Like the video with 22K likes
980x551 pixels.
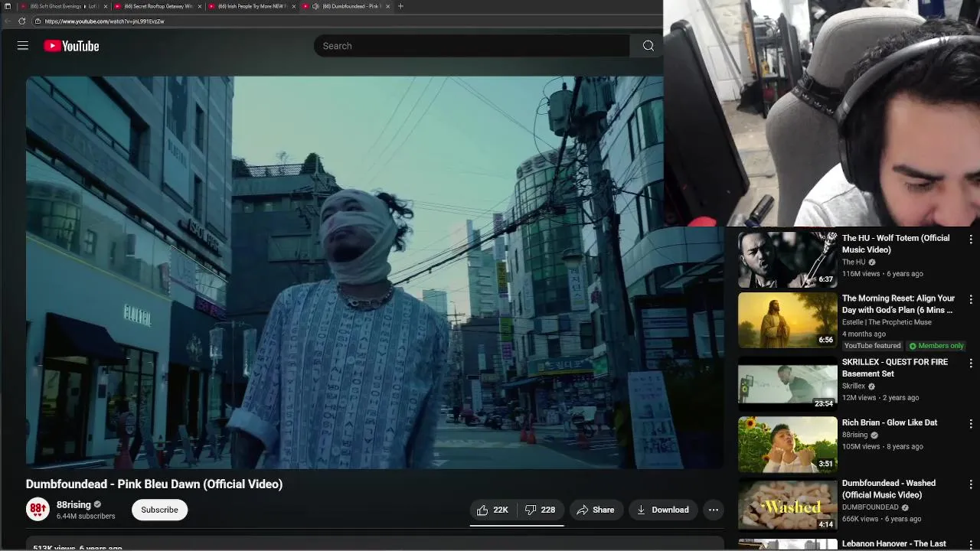pos(493,510)
